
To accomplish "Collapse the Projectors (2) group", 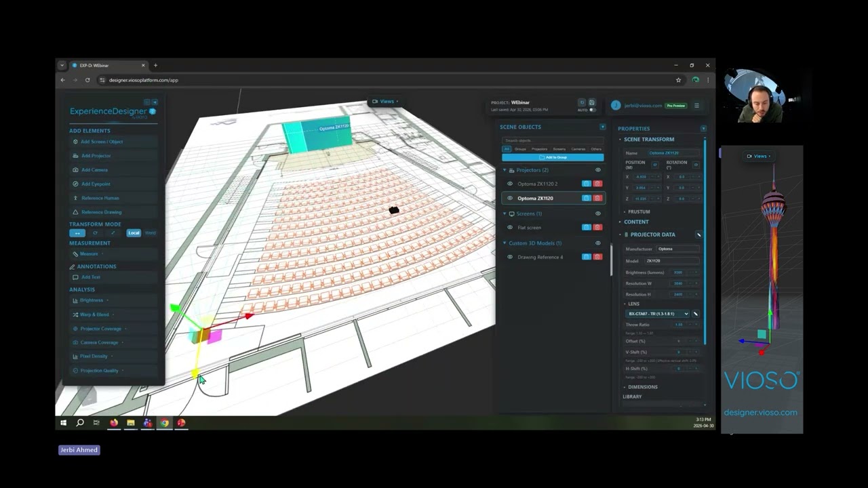I will pos(505,170).
